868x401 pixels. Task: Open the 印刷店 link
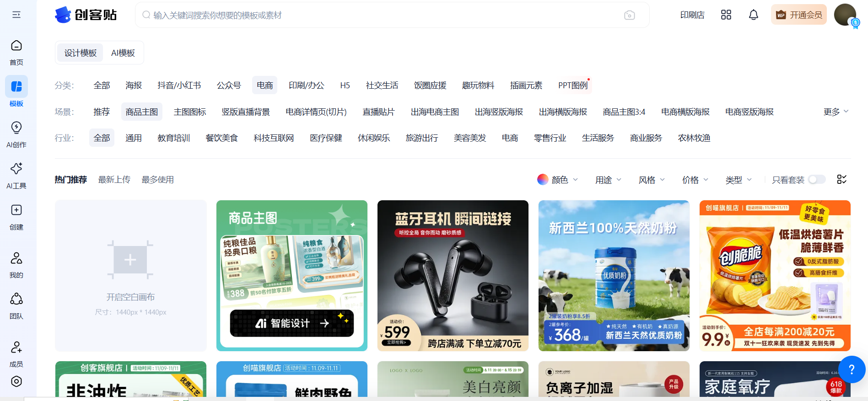[692, 15]
